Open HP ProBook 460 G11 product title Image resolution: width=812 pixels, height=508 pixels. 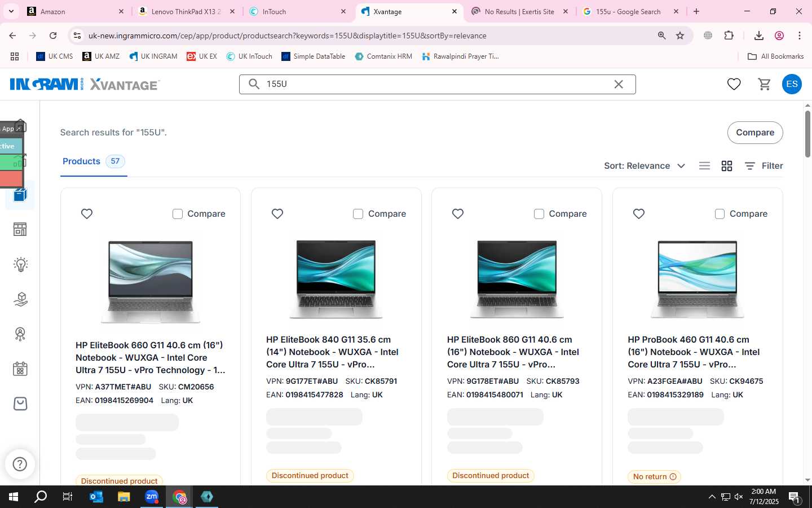[694, 352]
